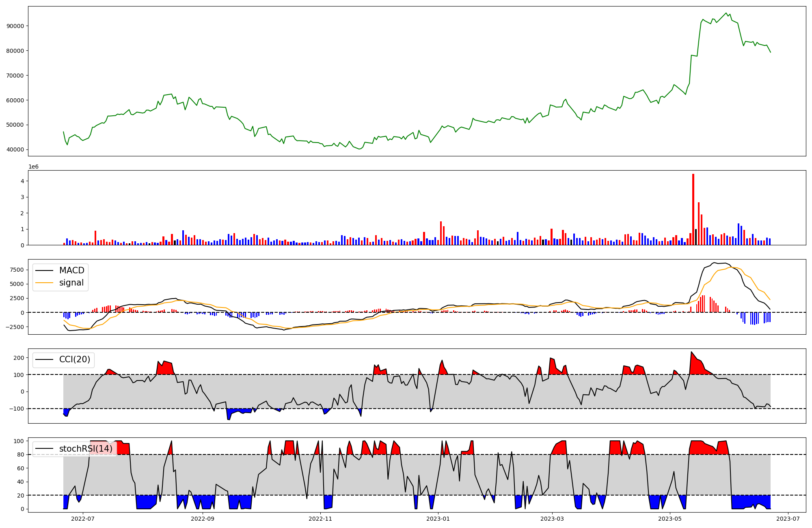Click the 2022-11 x-axis tick label
Viewport: 812px width, 528px height.
(x=321, y=518)
